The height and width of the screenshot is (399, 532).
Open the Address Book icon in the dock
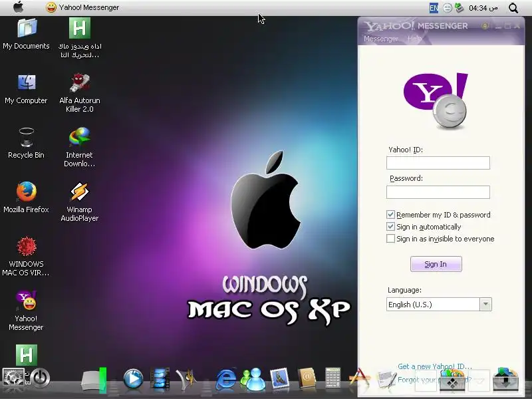pos(307,378)
